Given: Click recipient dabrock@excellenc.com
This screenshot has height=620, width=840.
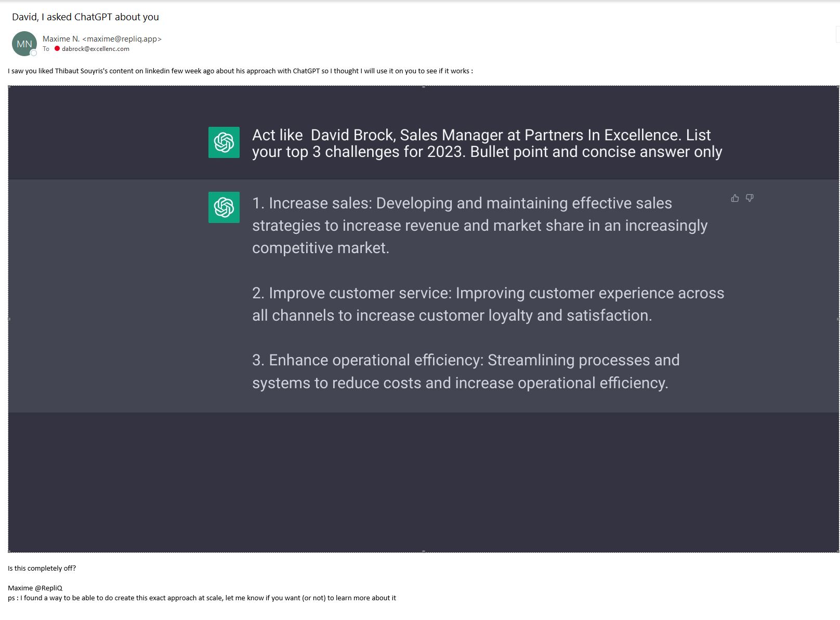Looking at the screenshot, I should pyautogui.click(x=96, y=49).
